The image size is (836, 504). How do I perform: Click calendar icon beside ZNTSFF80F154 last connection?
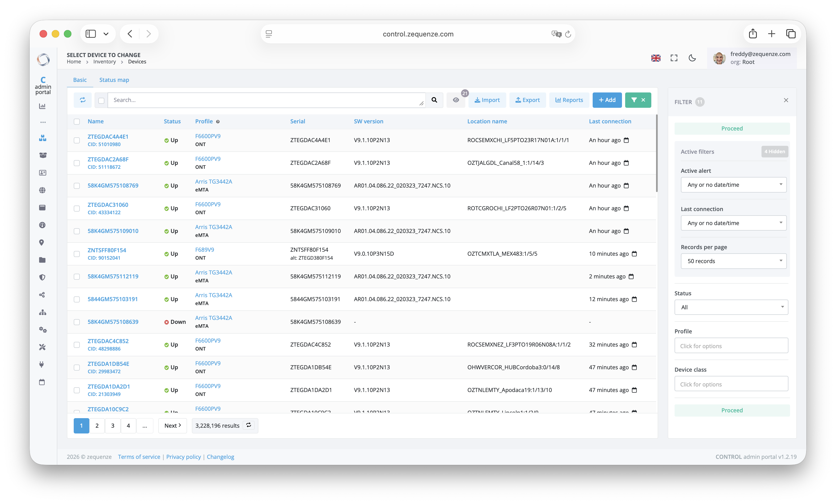pyautogui.click(x=634, y=254)
